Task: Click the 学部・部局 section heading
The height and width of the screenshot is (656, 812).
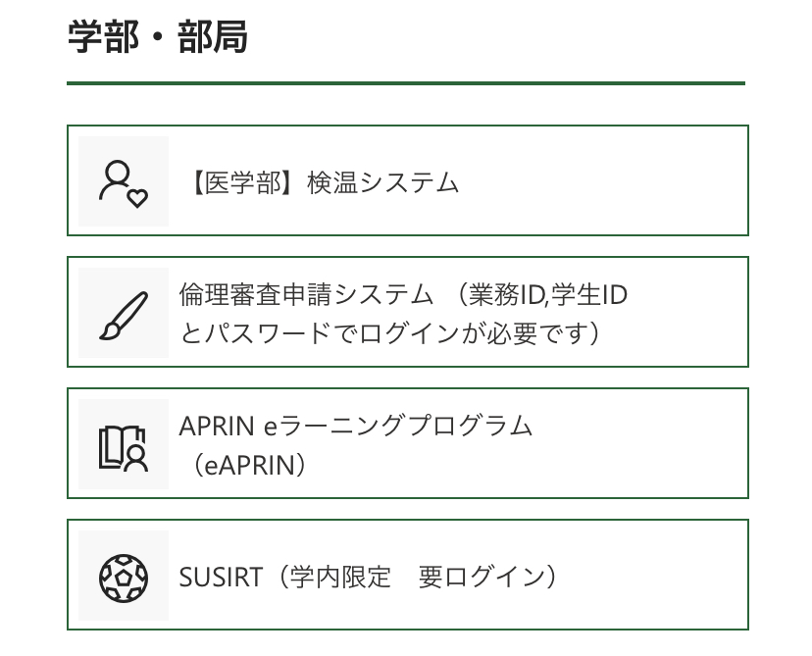Action: [x=157, y=38]
